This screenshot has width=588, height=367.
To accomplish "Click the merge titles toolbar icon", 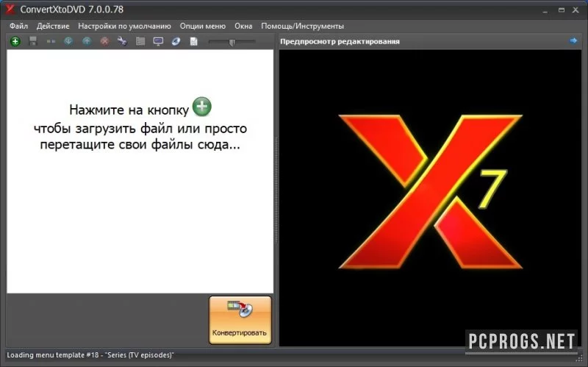I will (x=51, y=41).
